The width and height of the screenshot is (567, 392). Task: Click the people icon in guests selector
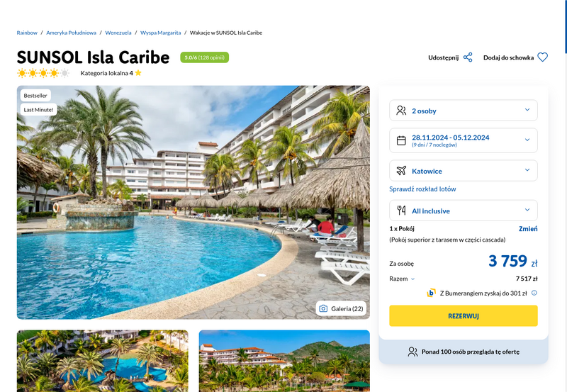point(401,111)
